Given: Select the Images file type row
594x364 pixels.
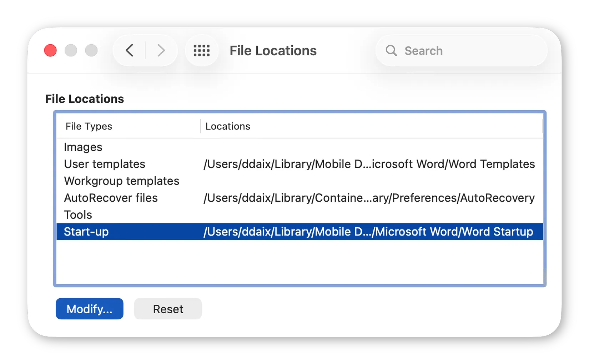Looking at the screenshot, I should [83, 147].
